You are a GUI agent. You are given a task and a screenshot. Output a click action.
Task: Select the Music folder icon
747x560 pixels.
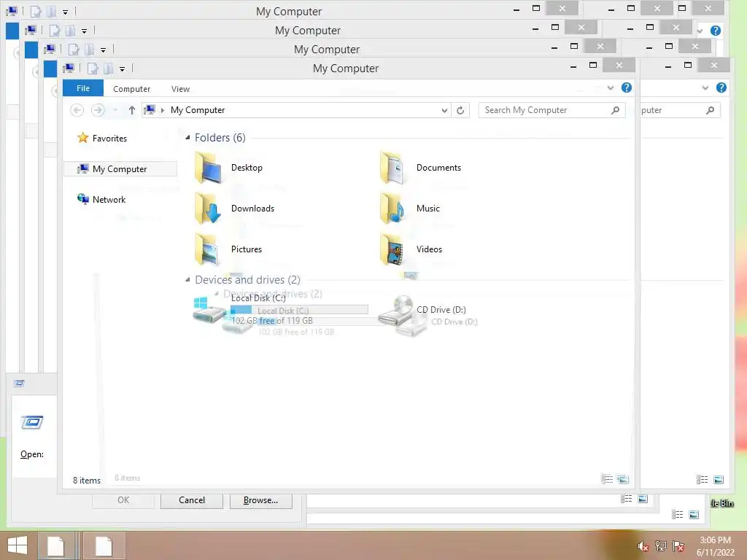click(x=392, y=209)
